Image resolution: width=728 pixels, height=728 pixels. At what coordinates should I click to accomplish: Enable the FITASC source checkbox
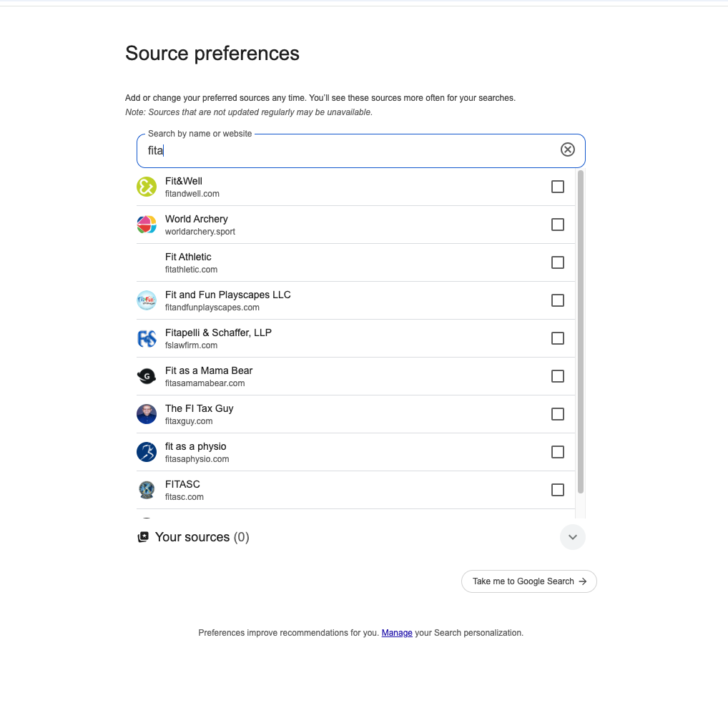click(x=558, y=490)
